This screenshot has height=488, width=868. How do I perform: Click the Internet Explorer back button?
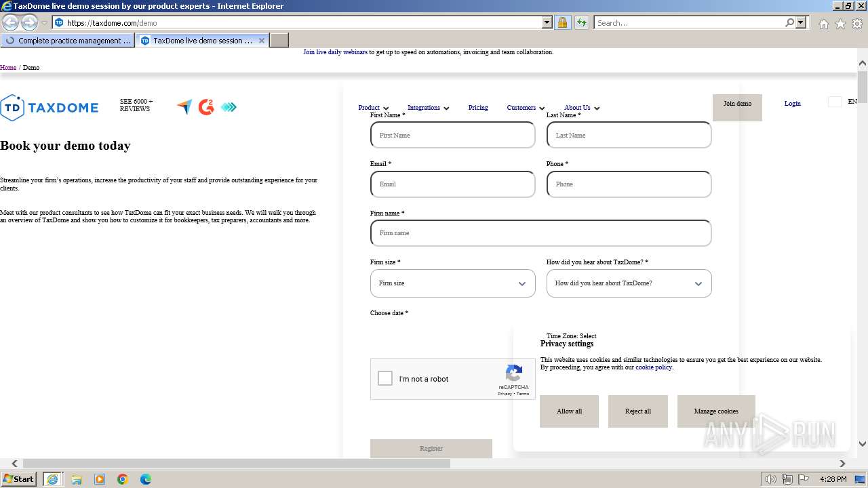click(10, 22)
